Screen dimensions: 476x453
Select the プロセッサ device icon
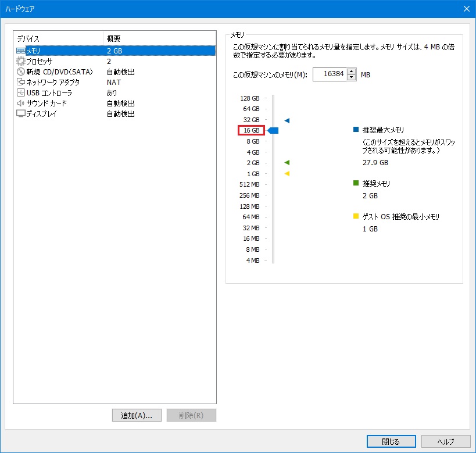21,62
